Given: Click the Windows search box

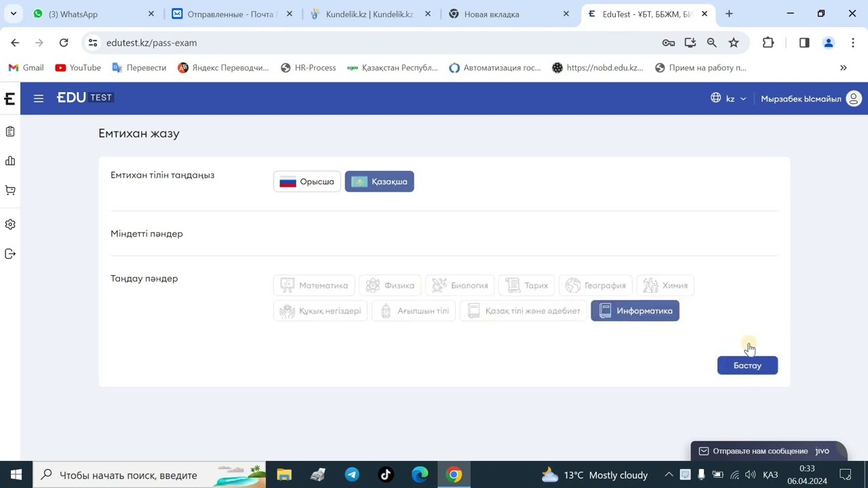Looking at the screenshot, I should [149, 474].
